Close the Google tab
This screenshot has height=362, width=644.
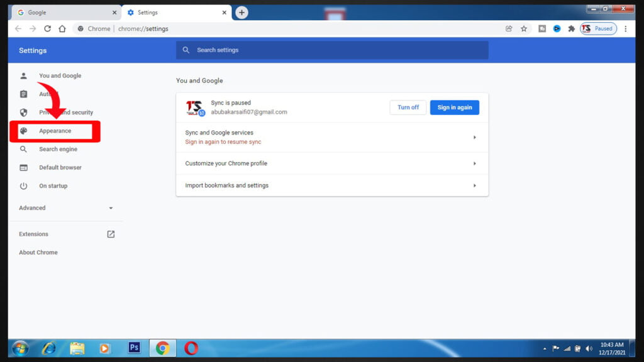(x=114, y=13)
